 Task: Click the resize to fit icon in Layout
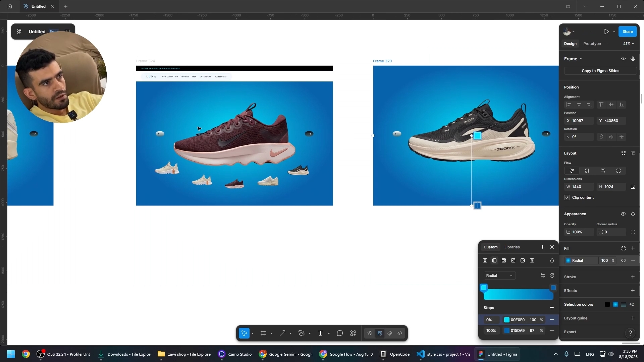click(x=624, y=153)
